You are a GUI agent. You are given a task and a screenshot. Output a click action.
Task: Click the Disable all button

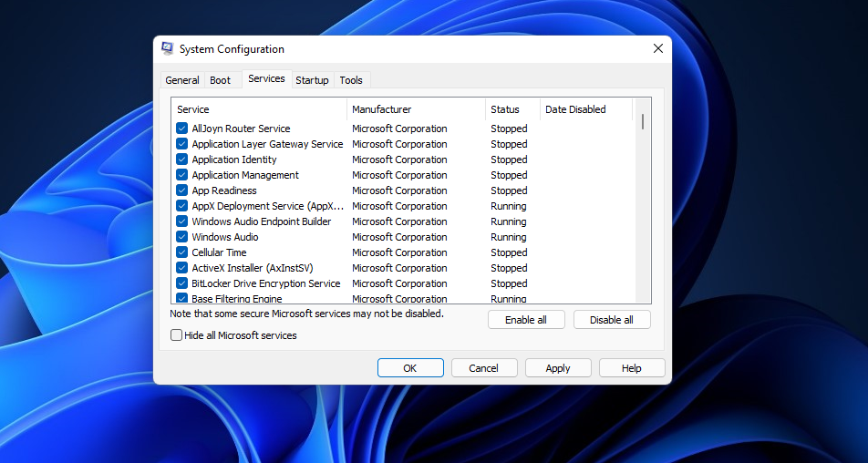point(612,320)
